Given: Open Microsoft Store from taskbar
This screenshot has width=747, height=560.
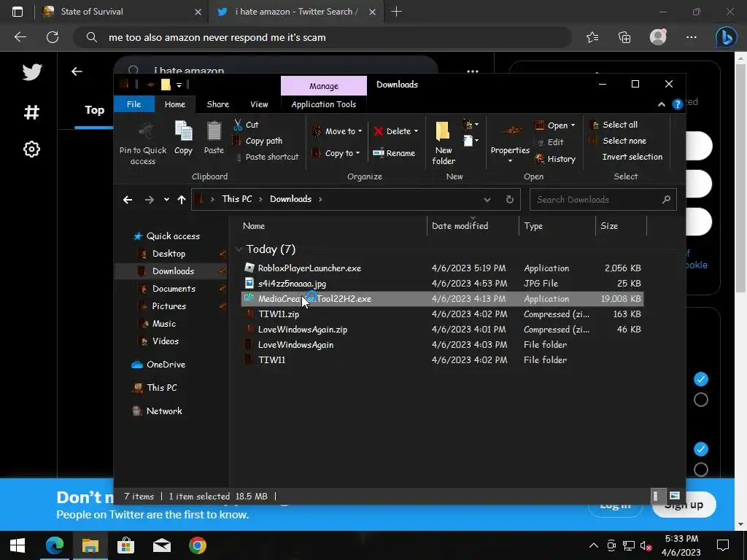Looking at the screenshot, I should [125, 545].
